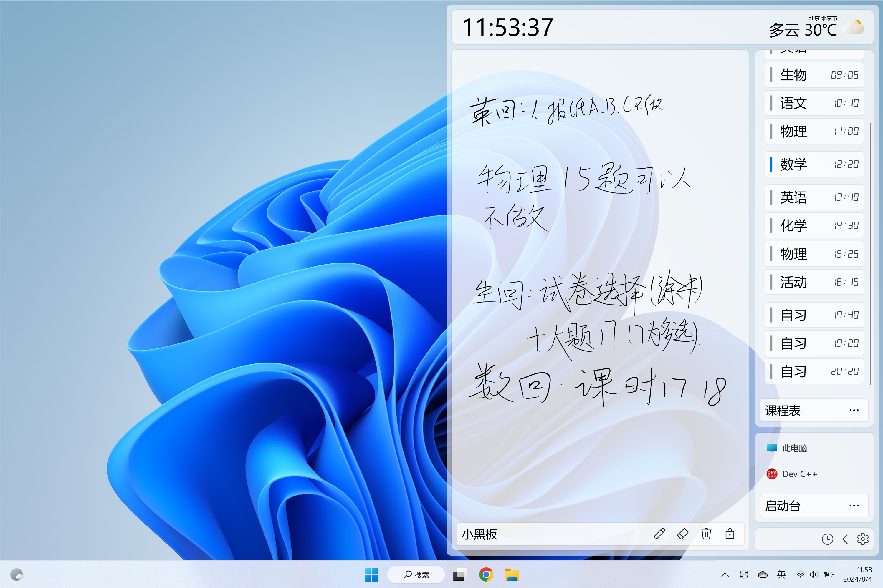Open Google Chrome from the taskbar
883x588 pixels.
(x=486, y=574)
